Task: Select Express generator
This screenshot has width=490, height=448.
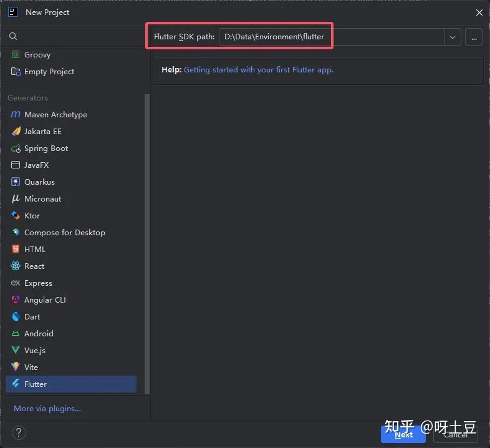Action: pos(71,283)
